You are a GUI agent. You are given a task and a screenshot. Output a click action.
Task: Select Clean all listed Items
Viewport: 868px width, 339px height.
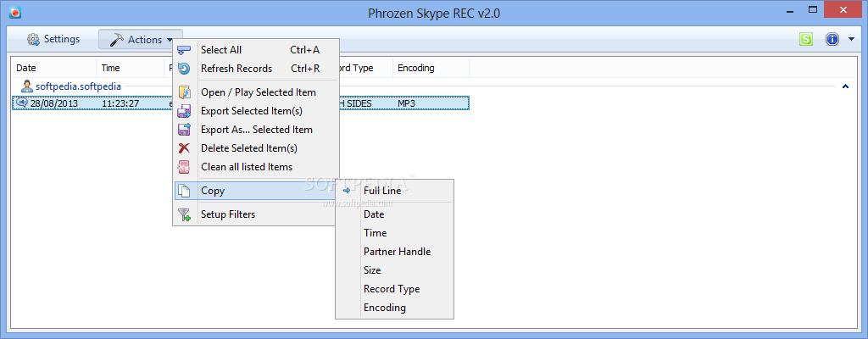click(x=256, y=167)
